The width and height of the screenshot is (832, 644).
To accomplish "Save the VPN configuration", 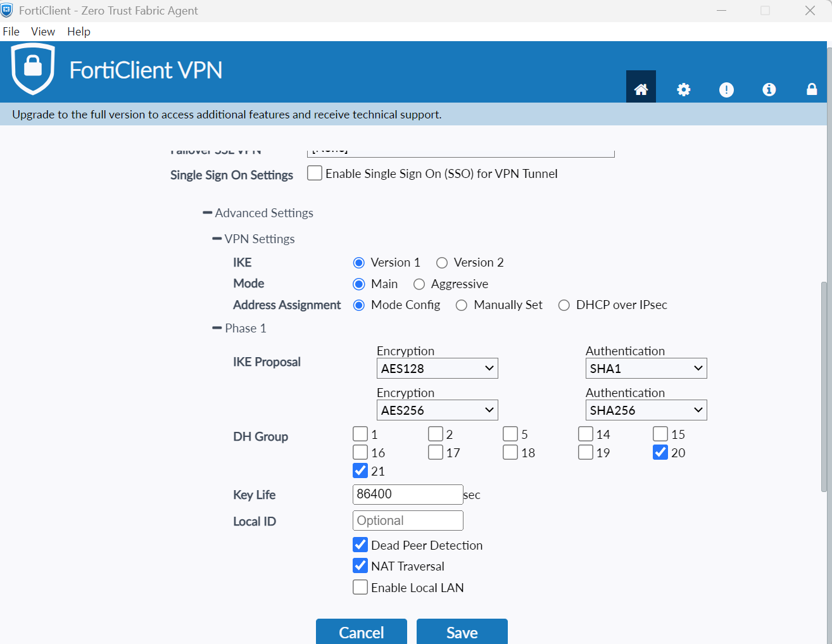I will [462, 632].
